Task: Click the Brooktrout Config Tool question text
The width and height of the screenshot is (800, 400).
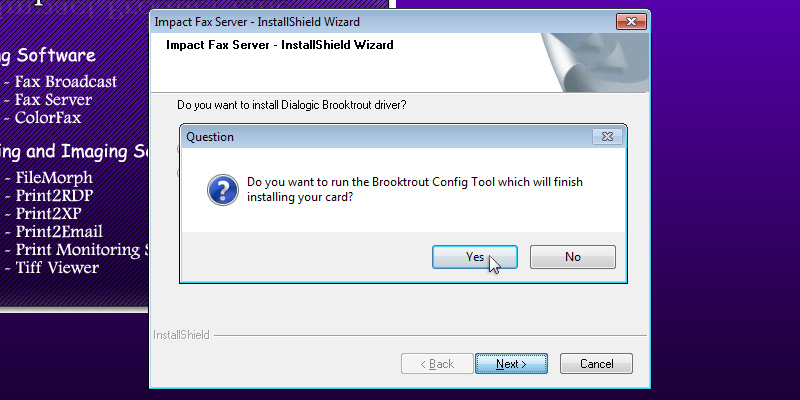Action: [414, 190]
